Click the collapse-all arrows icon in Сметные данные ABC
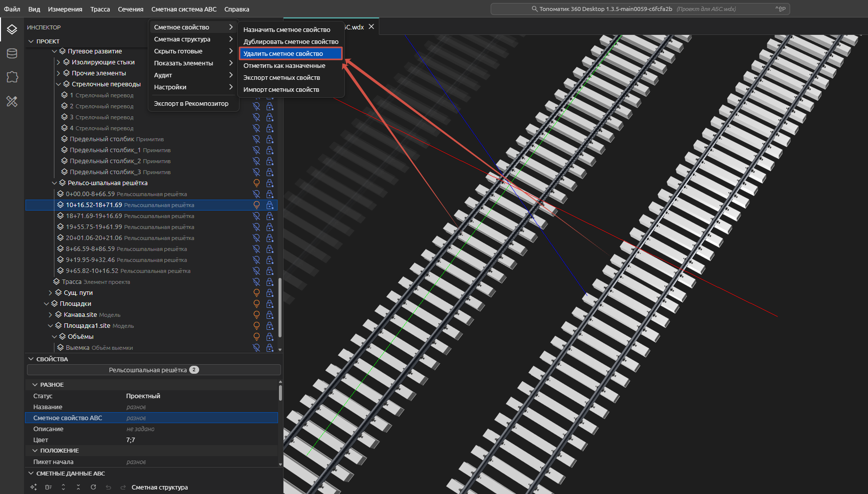Image resolution: width=868 pixels, height=494 pixels. 78,487
